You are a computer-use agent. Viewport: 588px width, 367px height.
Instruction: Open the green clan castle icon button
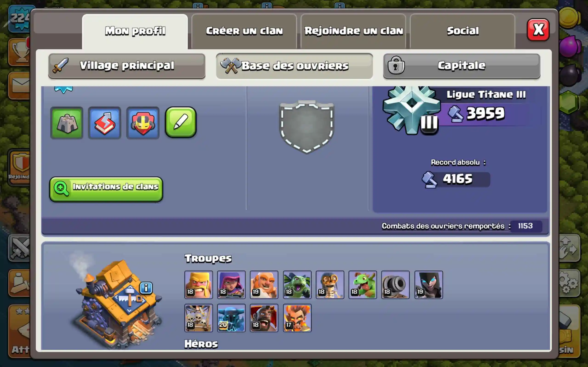(x=67, y=123)
